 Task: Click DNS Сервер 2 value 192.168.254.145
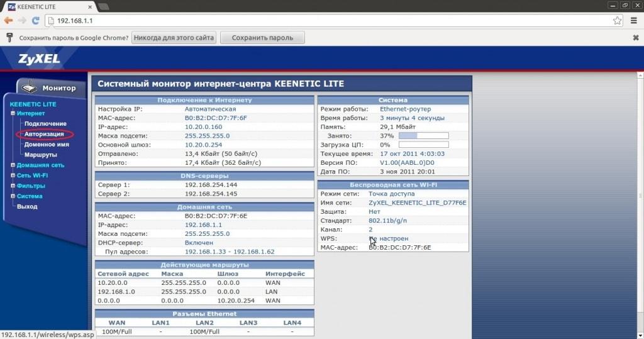point(211,194)
